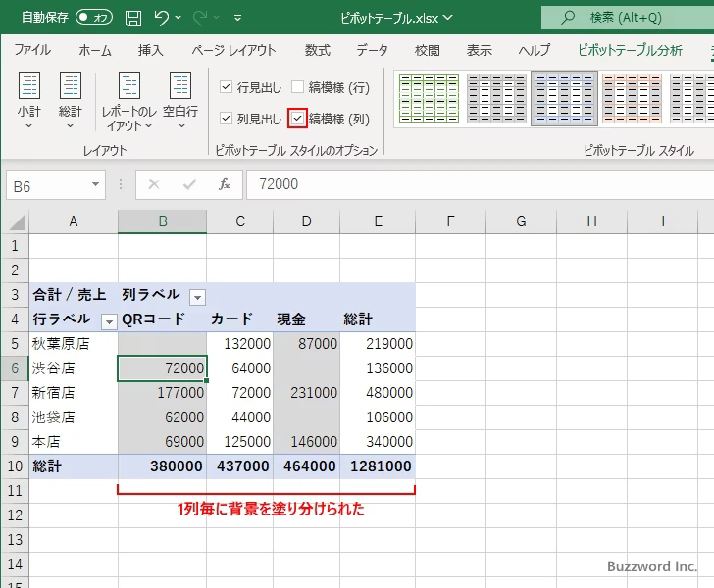The image size is (714, 588).
Task: Open the ファイル tab
Action: tap(32, 50)
